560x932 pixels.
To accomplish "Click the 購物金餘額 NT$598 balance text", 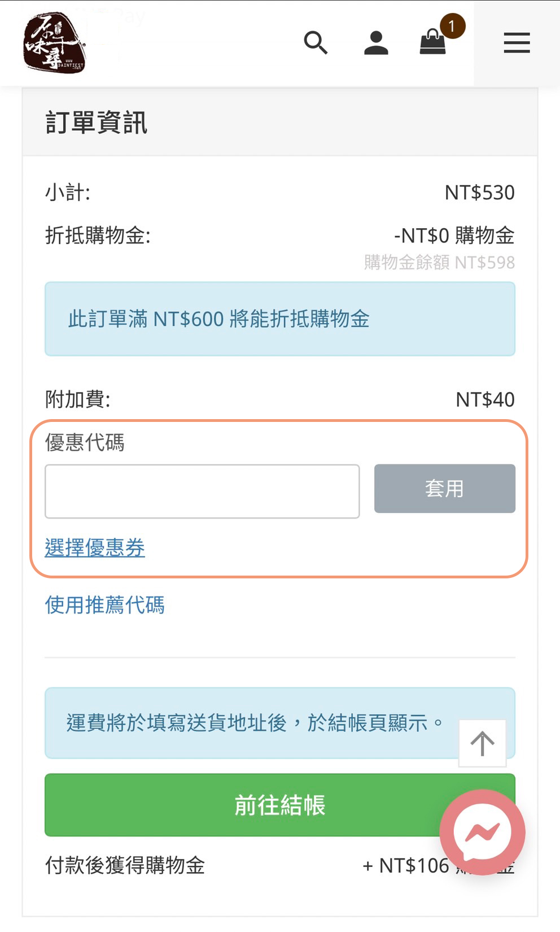I will [439, 263].
